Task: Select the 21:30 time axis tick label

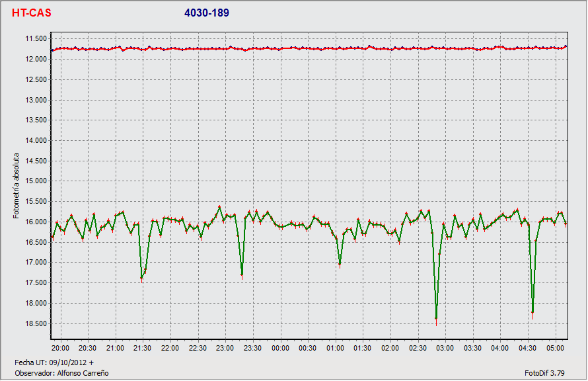Action: tap(143, 348)
